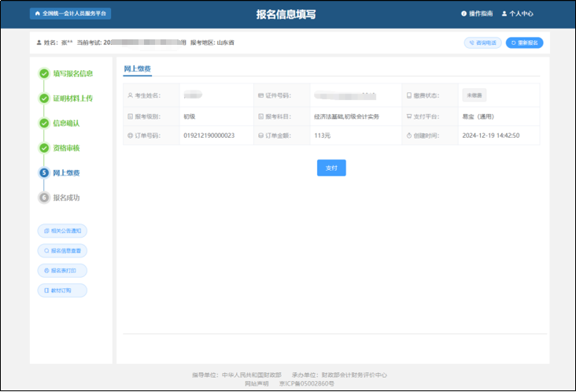
Task: Click the 重新报名 re-register button
Action: [524, 43]
